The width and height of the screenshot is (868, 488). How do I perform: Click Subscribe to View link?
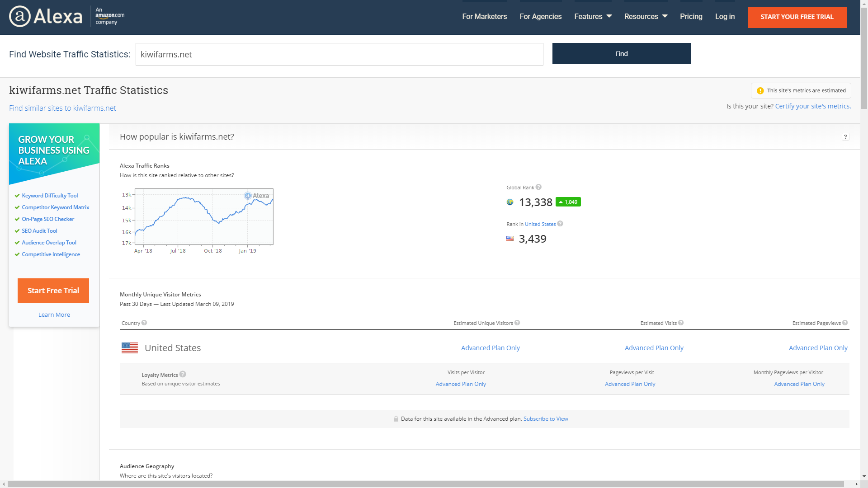click(546, 419)
